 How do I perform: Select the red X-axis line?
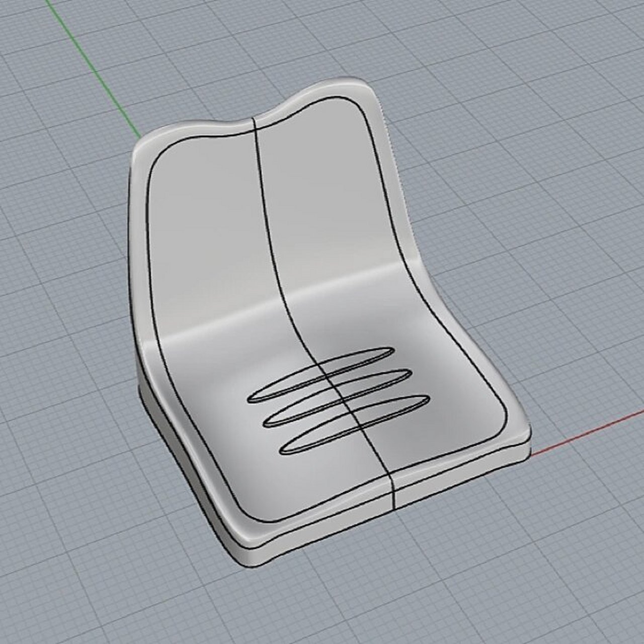587,433
